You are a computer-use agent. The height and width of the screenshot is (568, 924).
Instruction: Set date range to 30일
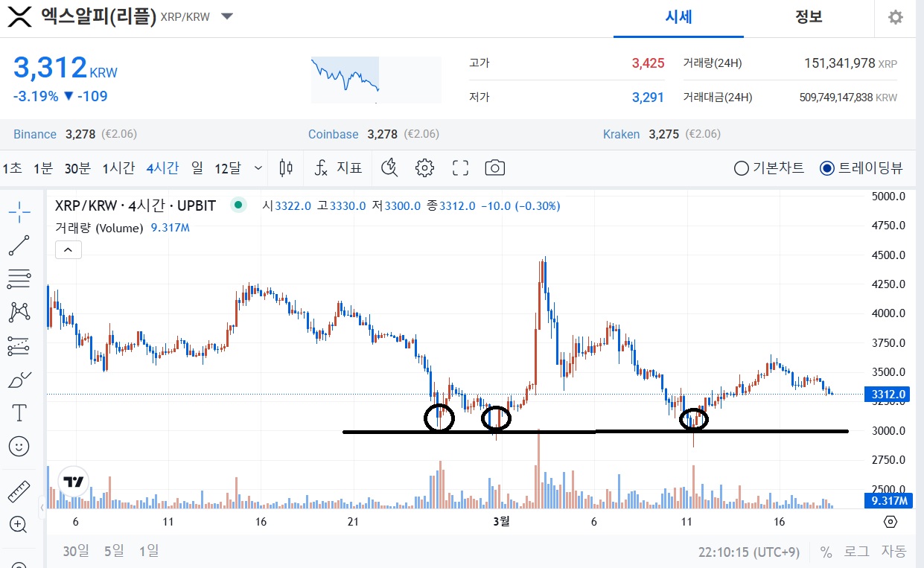tap(76, 551)
